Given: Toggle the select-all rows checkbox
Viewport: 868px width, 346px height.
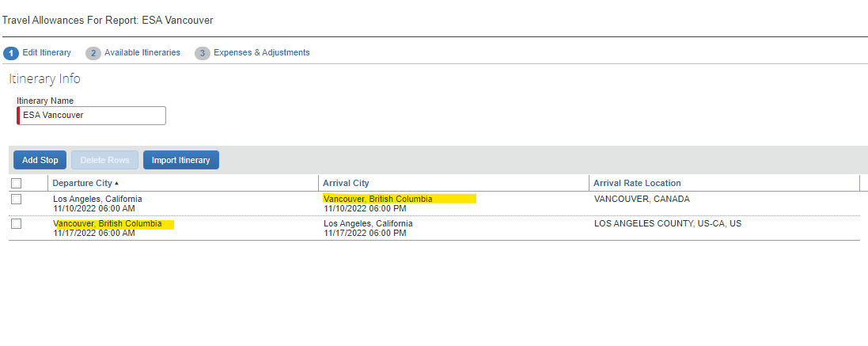Looking at the screenshot, I should 17,183.
